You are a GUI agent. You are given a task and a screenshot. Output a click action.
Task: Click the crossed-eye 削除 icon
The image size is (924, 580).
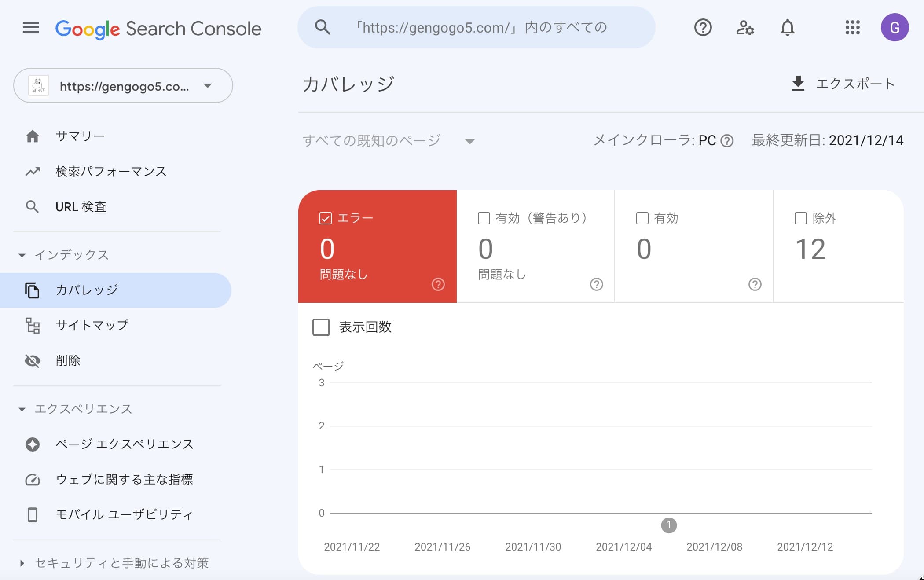point(33,361)
